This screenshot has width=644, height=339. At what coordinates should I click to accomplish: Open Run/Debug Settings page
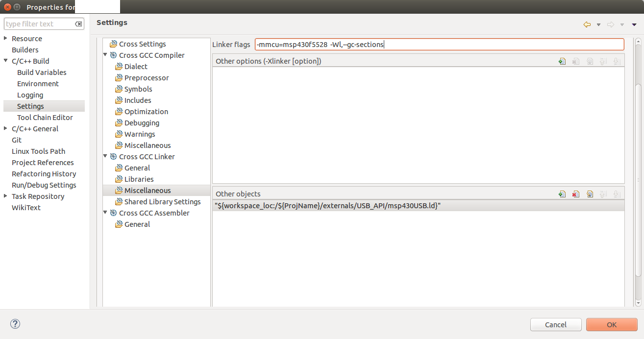[44, 185]
